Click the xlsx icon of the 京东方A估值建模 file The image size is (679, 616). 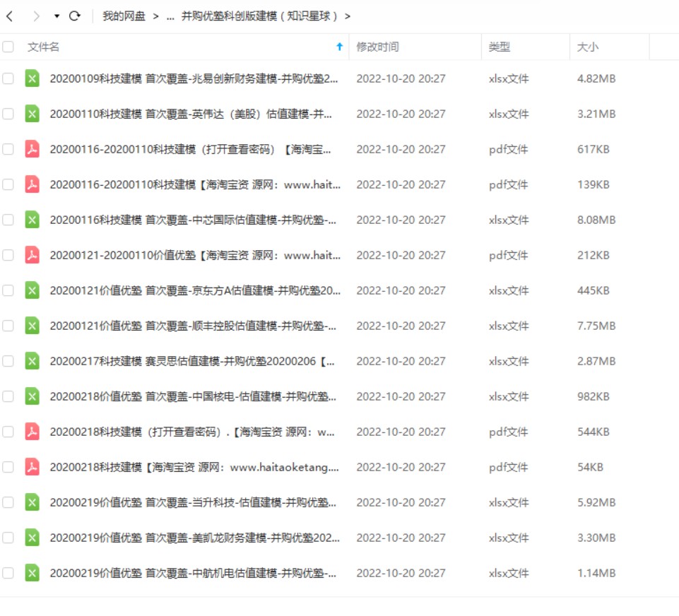(x=32, y=290)
